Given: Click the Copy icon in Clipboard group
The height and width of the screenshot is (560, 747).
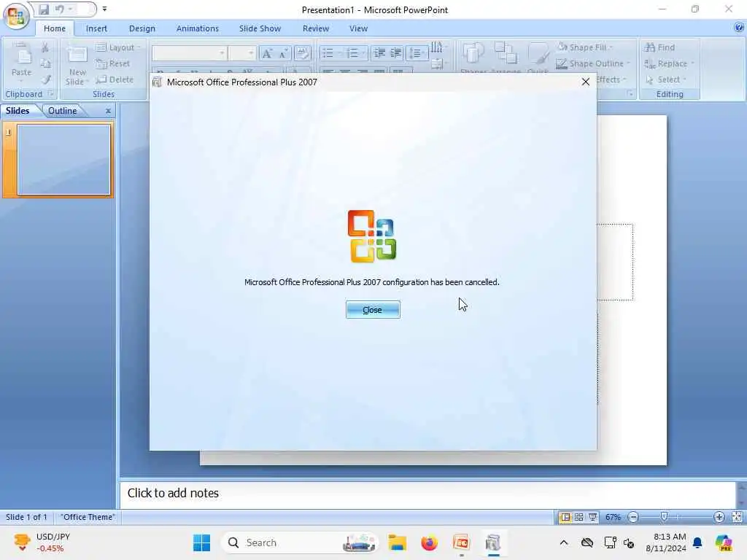Looking at the screenshot, I should [x=45, y=63].
